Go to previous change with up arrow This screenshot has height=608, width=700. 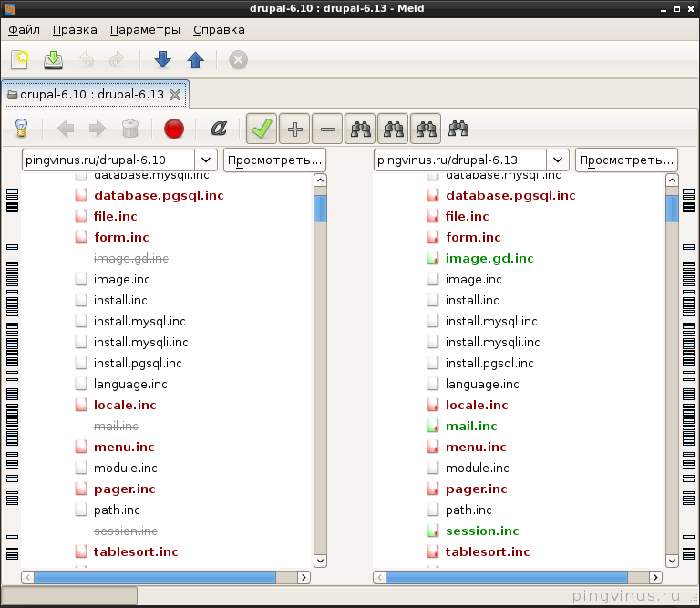point(196,60)
